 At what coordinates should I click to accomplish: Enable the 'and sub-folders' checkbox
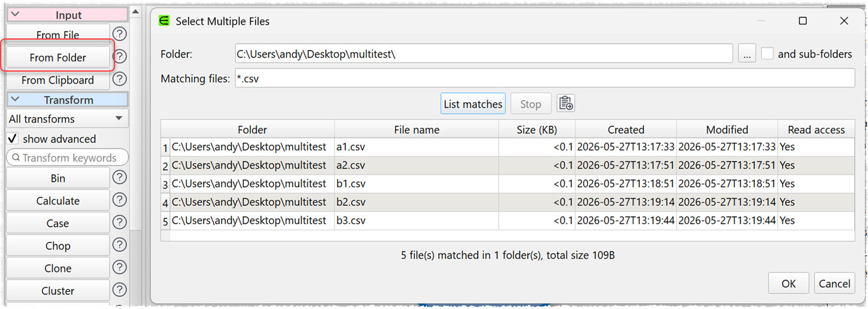coord(767,54)
